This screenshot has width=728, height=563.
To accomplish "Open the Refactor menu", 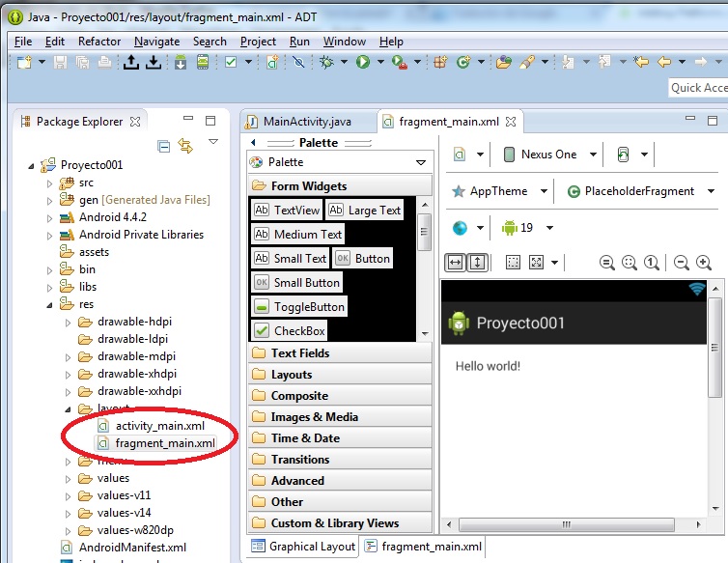I will click(x=99, y=42).
